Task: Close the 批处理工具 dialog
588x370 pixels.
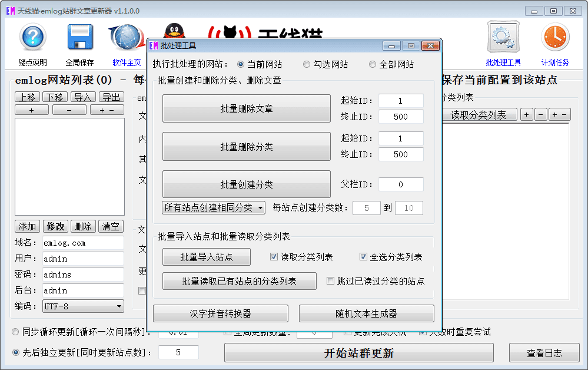Action: (x=430, y=46)
